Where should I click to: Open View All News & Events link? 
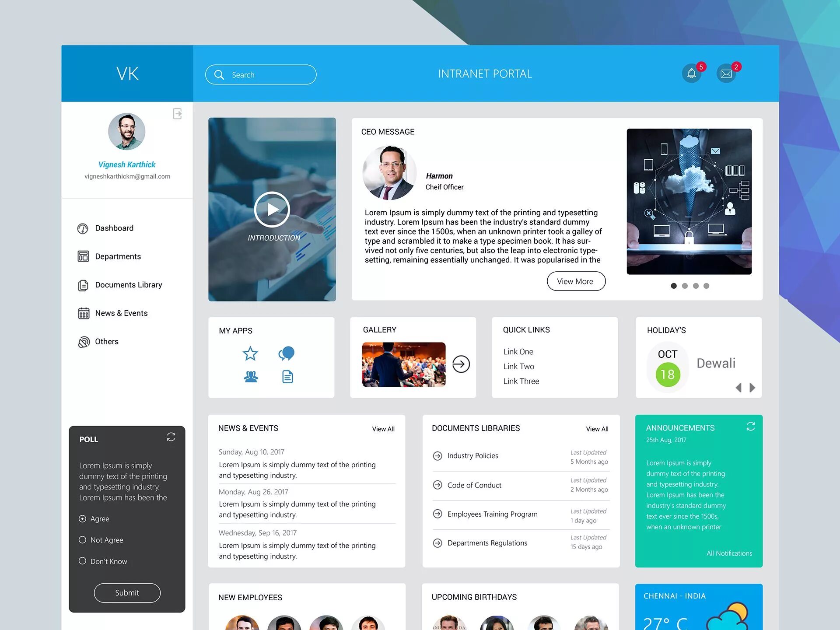(x=383, y=428)
